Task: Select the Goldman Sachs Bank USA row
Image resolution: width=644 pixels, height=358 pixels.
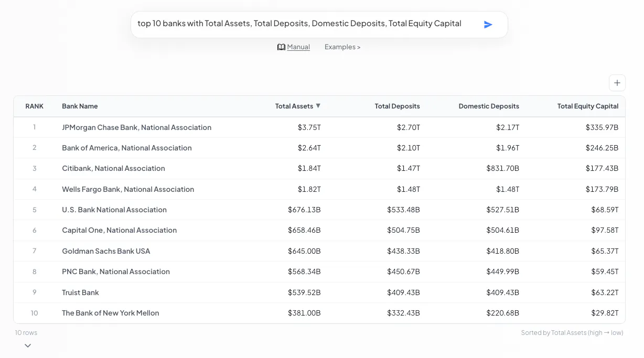Action: click(319, 251)
